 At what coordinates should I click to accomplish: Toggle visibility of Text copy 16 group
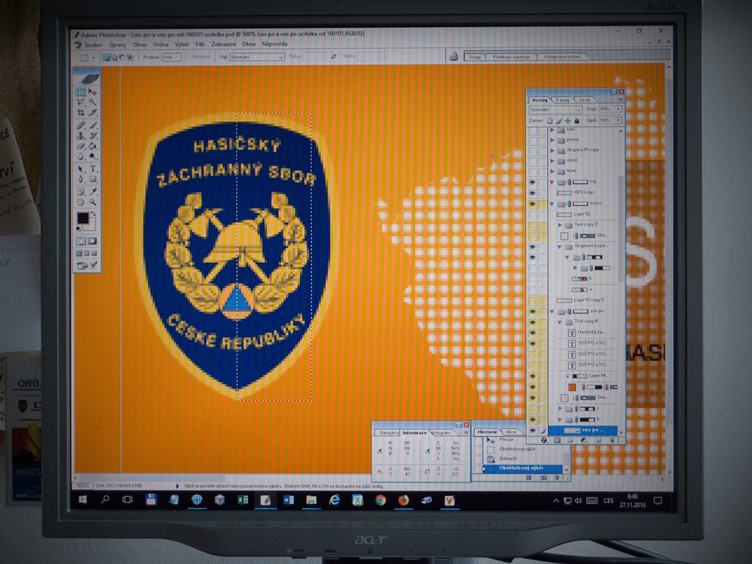tap(532, 322)
